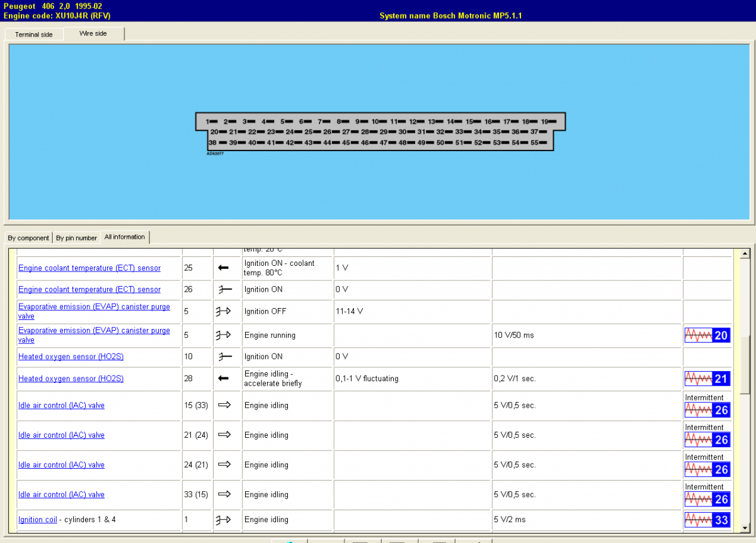Select the Wire side tab

coord(93,34)
